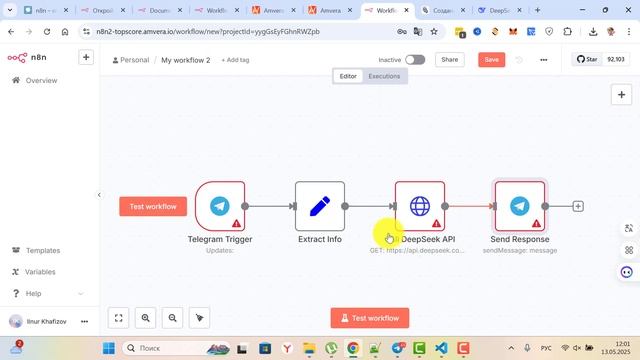The width and height of the screenshot is (640, 360).
Task: Click the tidy up nodes icon
Action: [x=200, y=318]
